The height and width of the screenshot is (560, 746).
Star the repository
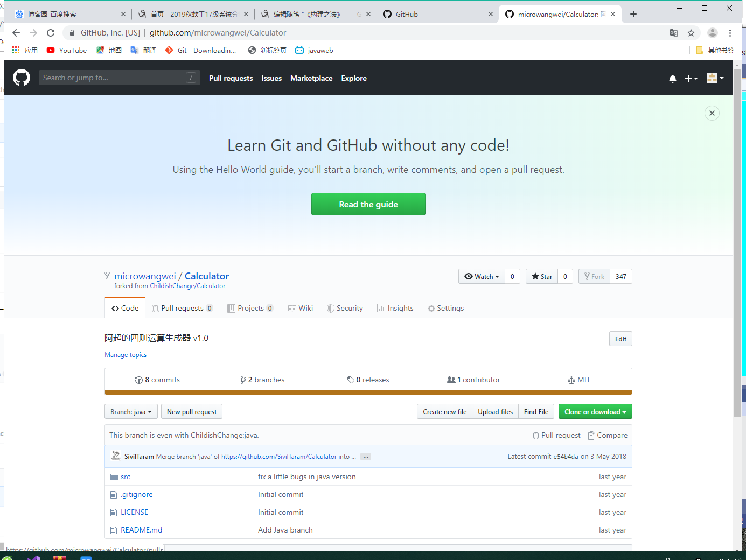pyautogui.click(x=542, y=276)
